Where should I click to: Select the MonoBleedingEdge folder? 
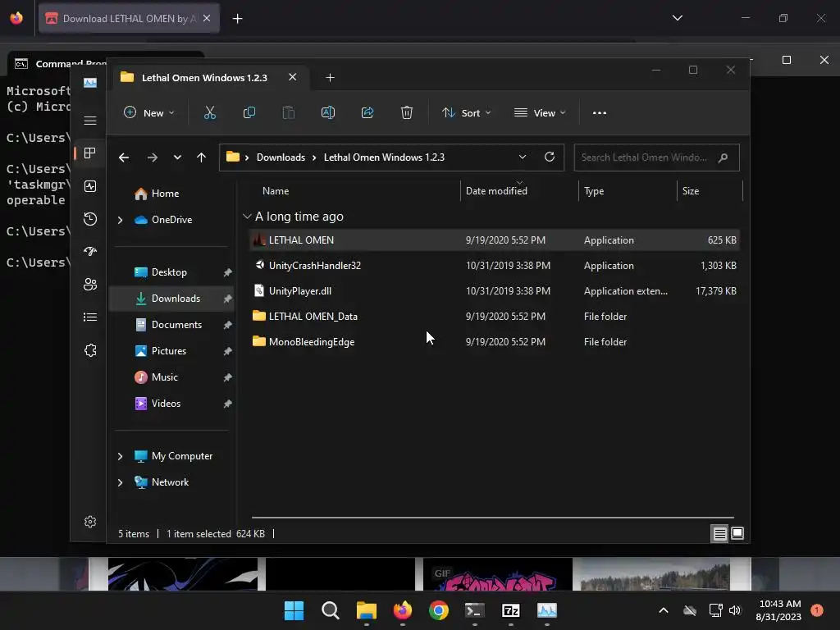coord(495,342)
